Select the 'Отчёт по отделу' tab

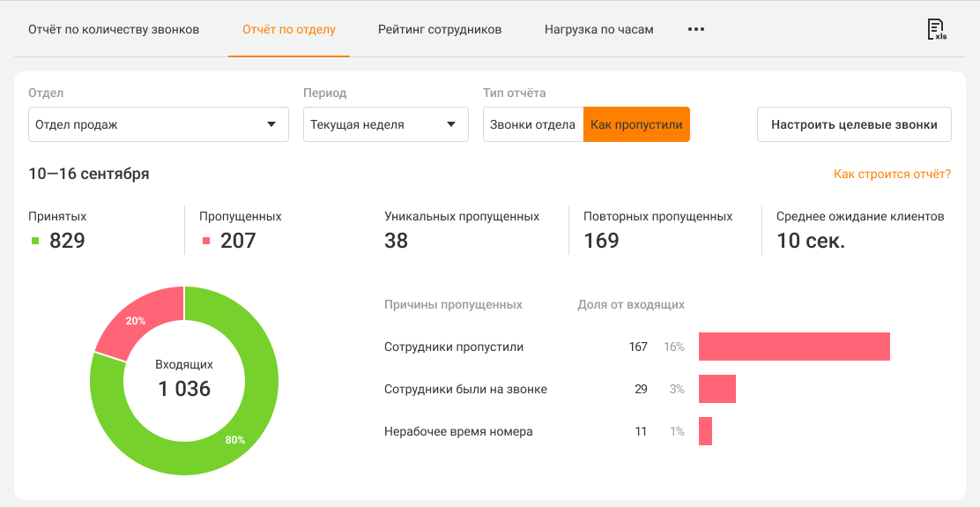[289, 29]
